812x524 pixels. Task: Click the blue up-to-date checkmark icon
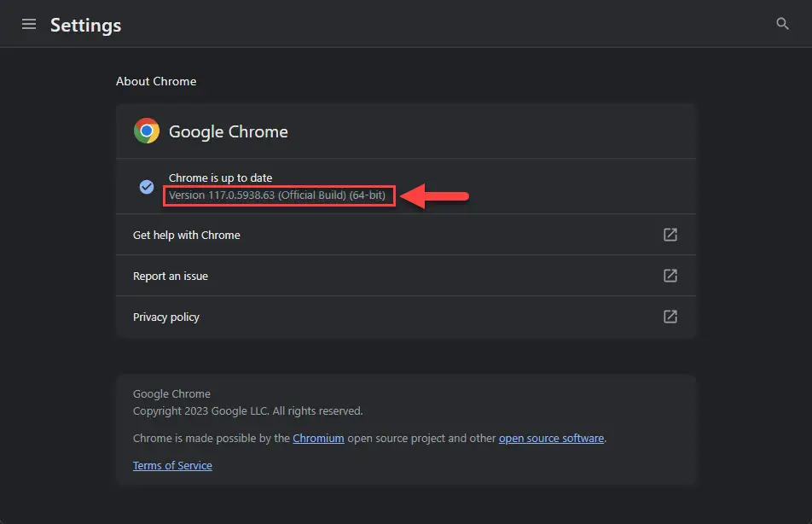pyautogui.click(x=147, y=187)
